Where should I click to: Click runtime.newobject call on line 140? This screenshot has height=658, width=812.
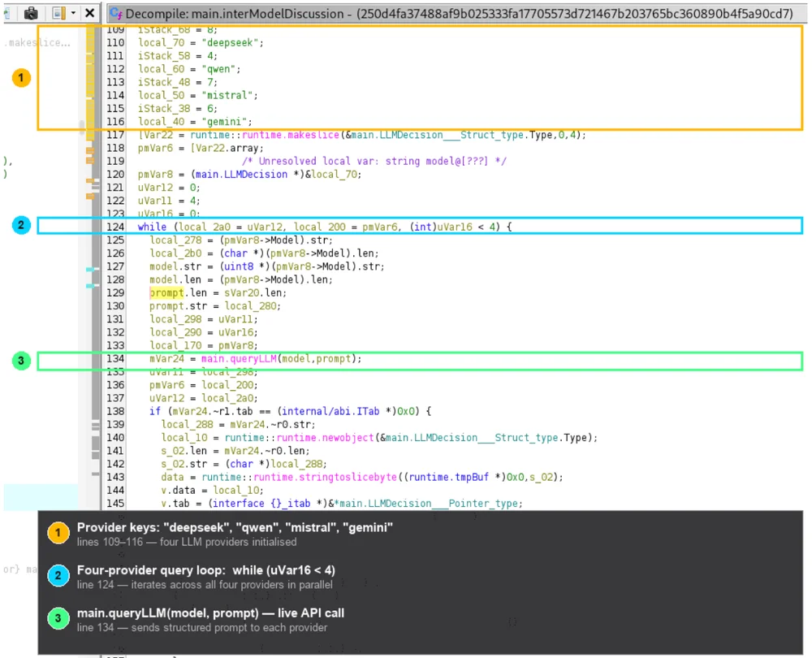[325, 438]
